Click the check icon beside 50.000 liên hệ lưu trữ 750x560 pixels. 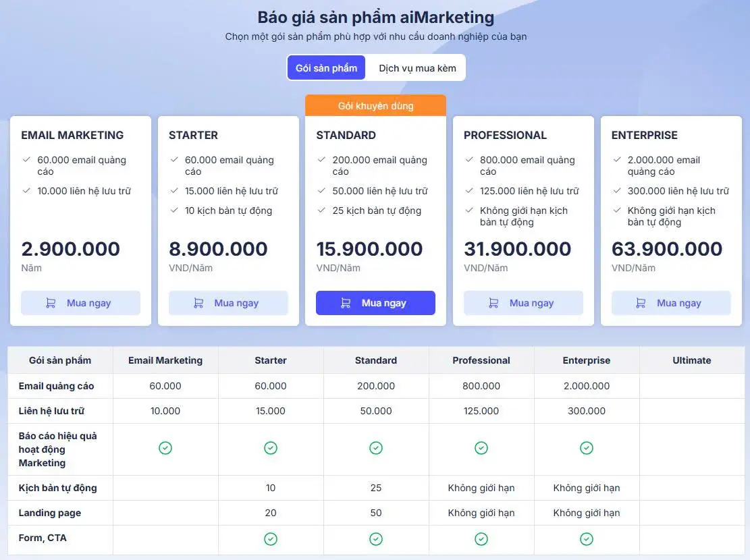click(322, 190)
